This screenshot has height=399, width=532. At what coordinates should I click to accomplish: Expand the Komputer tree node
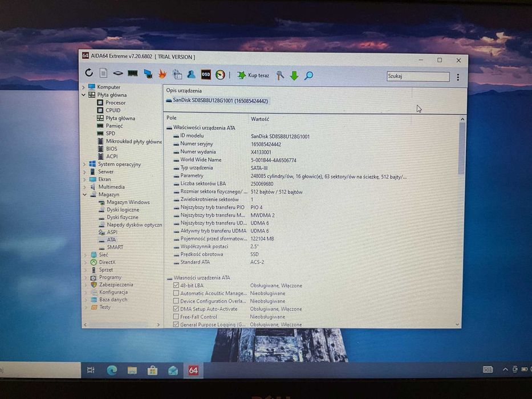83,87
